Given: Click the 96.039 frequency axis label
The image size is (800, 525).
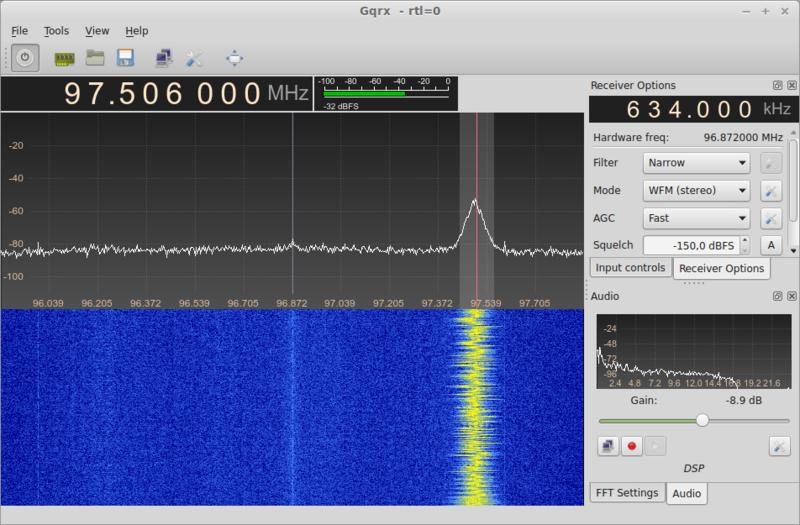Looking at the screenshot, I should click(x=48, y=303).
